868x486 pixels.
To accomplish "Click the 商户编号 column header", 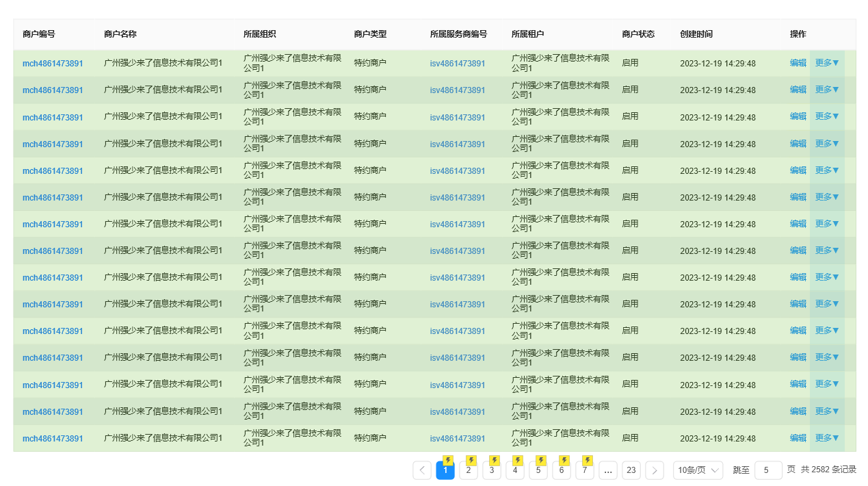I will tap(39, 34).
